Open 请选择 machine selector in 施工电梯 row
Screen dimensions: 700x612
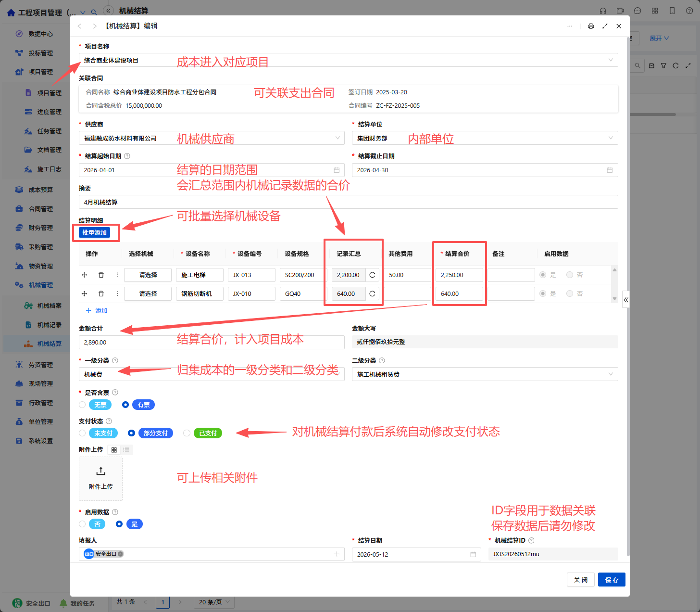(148, 275)
